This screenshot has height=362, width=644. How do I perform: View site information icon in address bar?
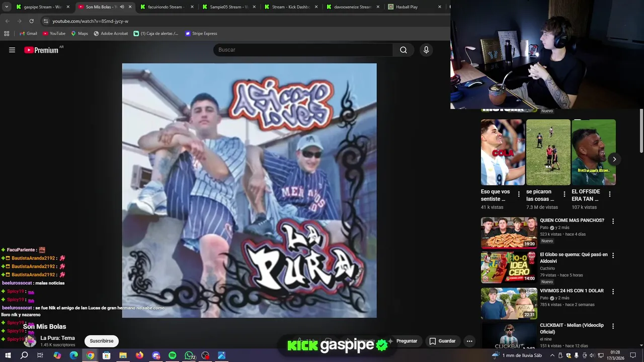pos(46,21)
